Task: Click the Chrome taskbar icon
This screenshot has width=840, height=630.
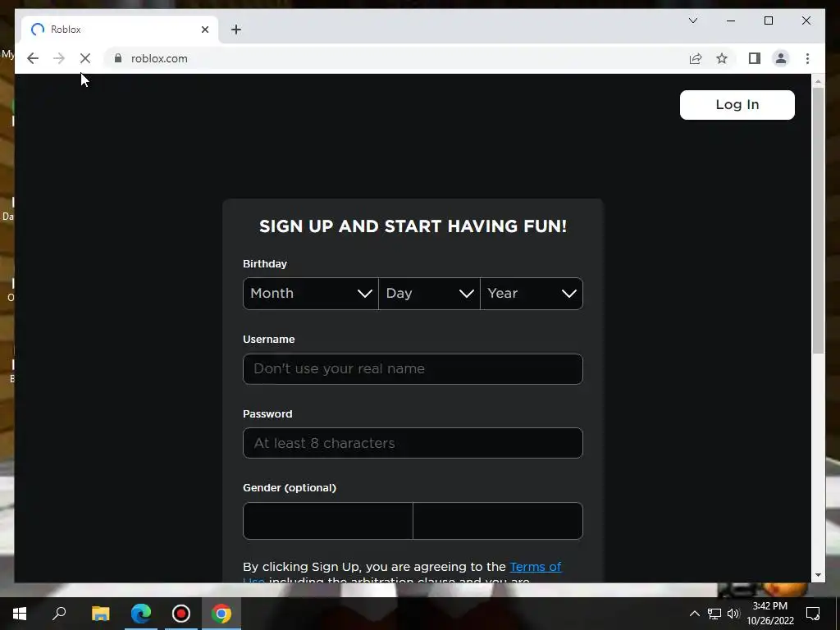Action: pos(221,614)
